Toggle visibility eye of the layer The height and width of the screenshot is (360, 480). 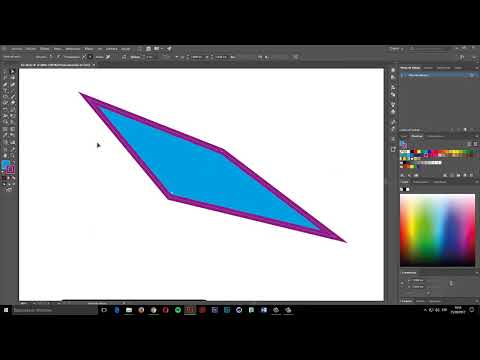[x=402, y=75]
